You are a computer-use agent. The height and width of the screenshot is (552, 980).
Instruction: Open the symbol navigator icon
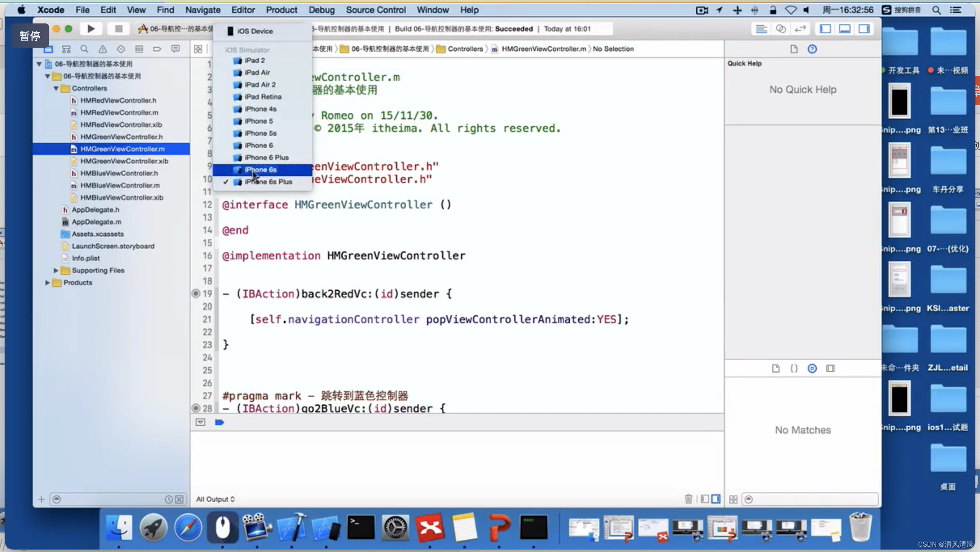coord(66,49)
